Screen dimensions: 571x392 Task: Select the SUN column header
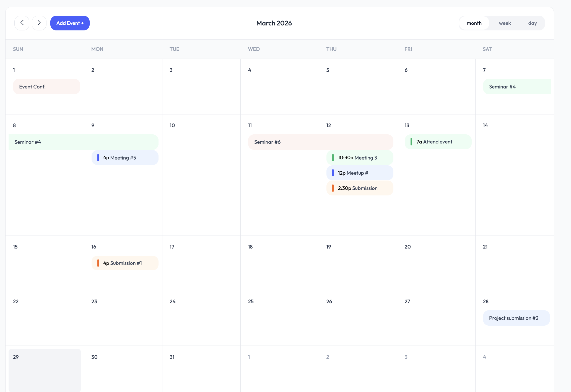(x=18, y=49)
